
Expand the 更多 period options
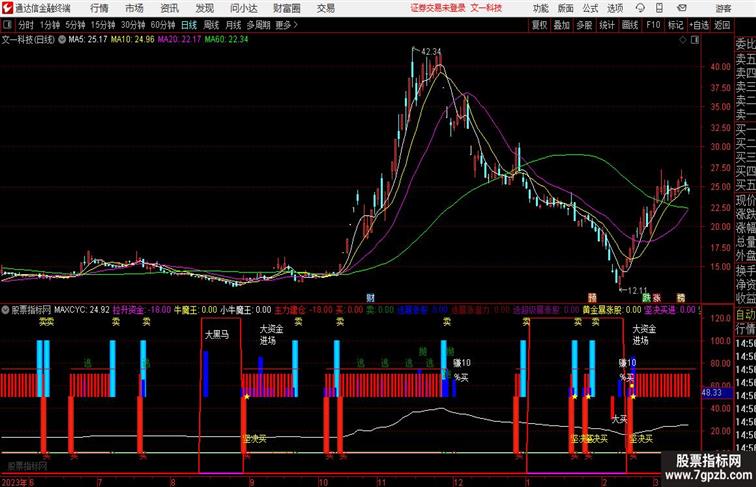tap(286, 25)
